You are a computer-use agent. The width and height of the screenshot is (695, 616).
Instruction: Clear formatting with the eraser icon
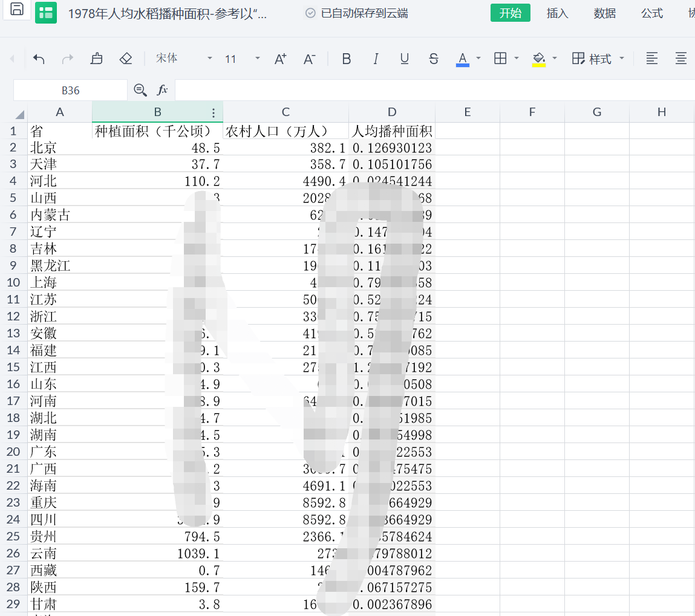[x=126, y=59]
